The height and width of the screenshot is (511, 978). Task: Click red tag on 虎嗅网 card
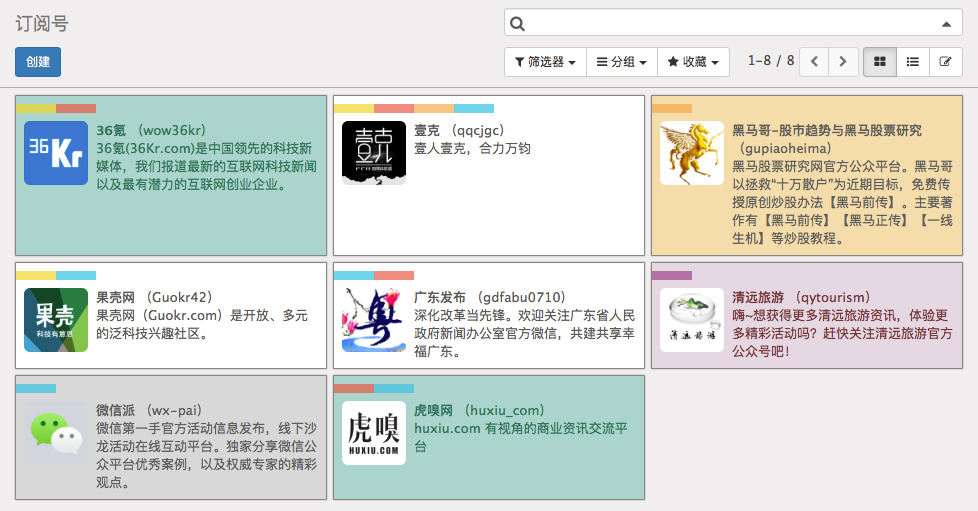coord(354,389)
